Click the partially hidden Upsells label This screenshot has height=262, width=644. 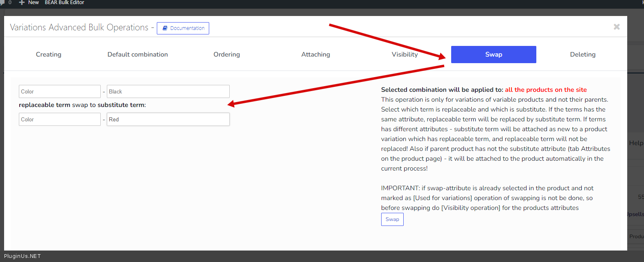coord(636,214)
